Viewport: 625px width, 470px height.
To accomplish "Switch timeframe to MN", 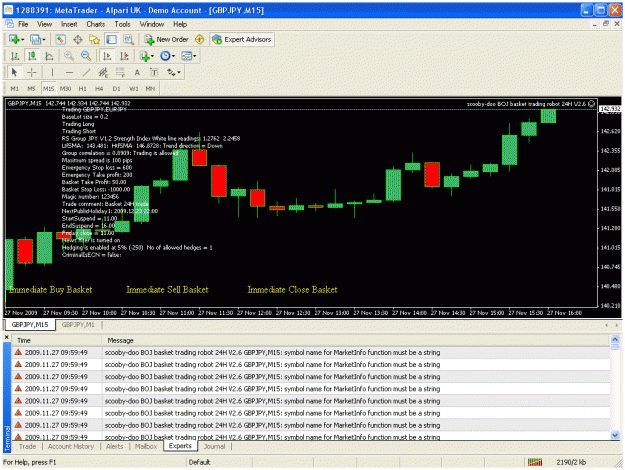I will click(150, 88).
